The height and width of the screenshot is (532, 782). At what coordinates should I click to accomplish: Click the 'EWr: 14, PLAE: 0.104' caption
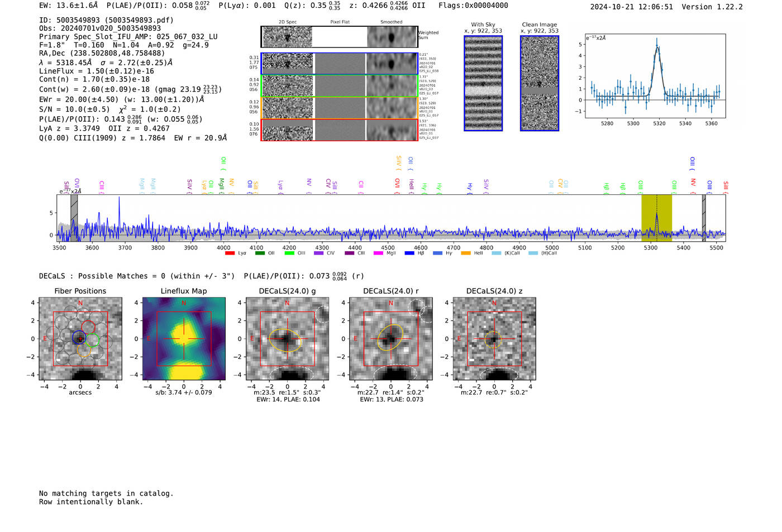(x=288, y=400)
